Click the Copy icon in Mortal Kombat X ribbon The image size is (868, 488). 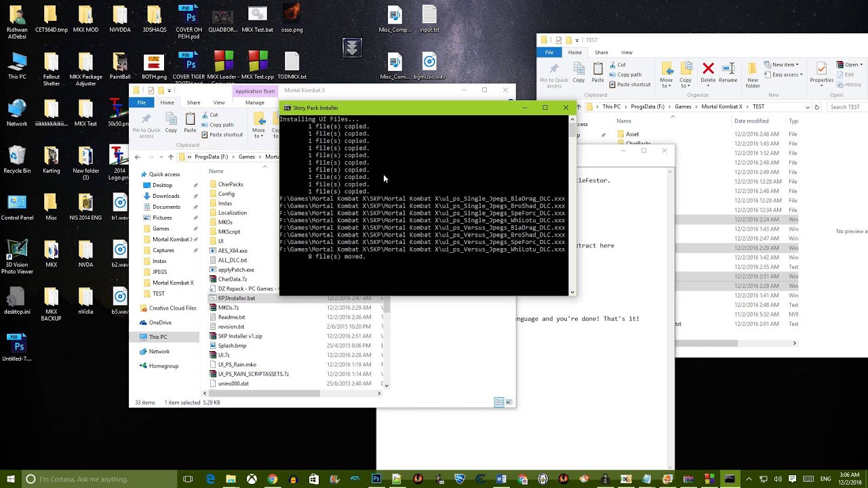coord(171,123)
